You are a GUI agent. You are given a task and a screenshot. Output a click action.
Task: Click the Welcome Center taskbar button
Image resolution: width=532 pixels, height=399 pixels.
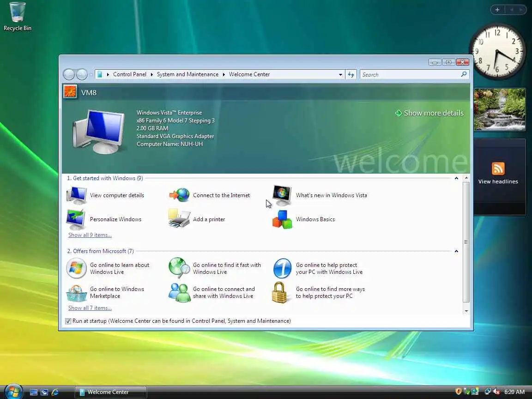(x=111, y=392)
